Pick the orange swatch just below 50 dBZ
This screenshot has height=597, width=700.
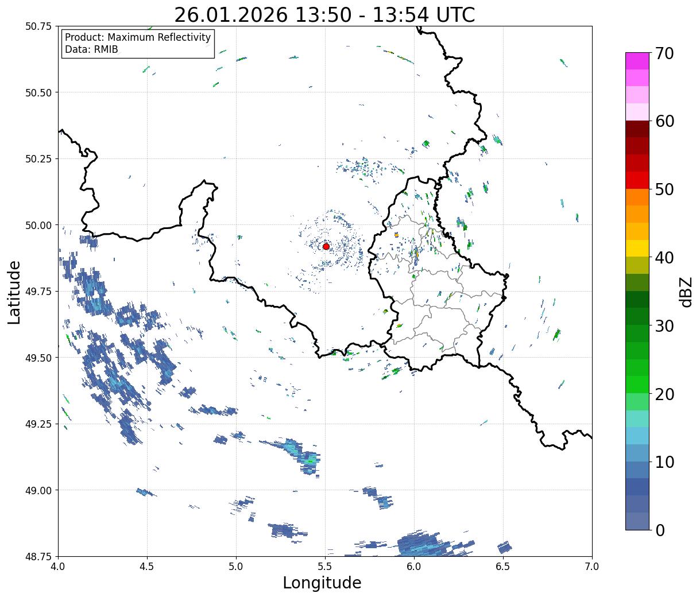coord(637,197)
